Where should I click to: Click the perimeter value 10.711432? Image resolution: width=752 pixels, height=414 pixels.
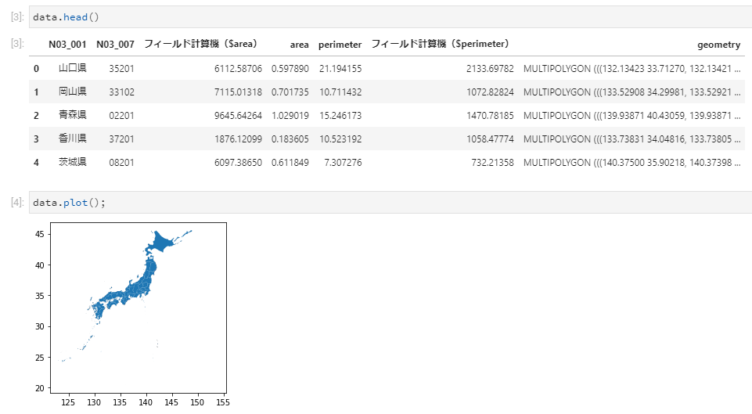click(x=341, y=92)
